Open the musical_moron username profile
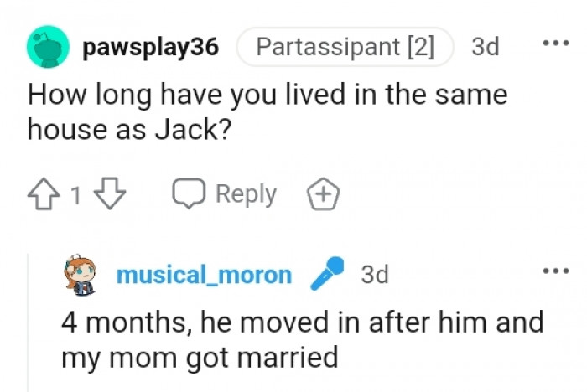The width and height of the screenshot is (587, 392). [204, 275]
